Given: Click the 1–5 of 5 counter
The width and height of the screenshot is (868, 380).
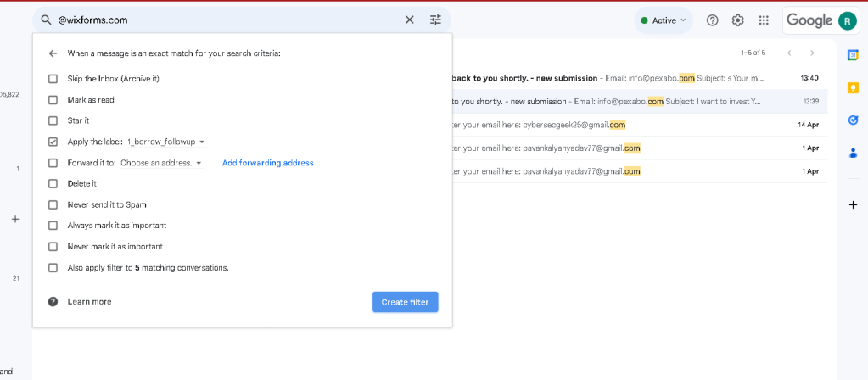Looking at the screenshot, I should (x=753, y=53).
